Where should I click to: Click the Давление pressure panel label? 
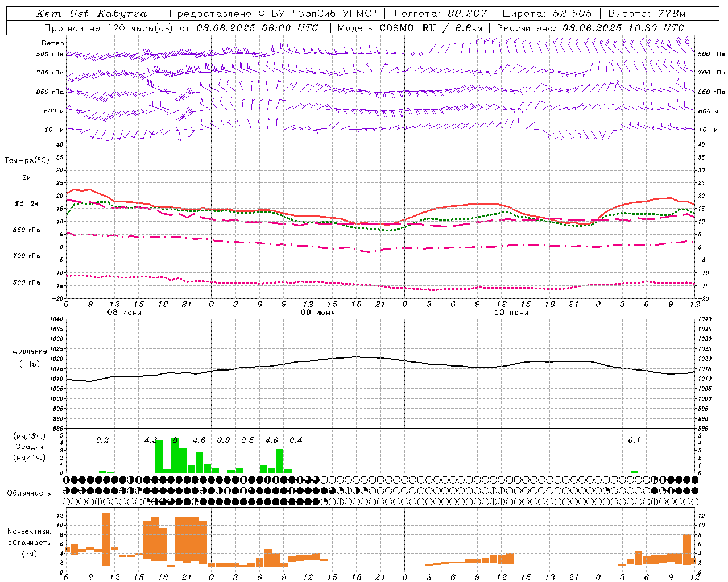coord(30,351)
